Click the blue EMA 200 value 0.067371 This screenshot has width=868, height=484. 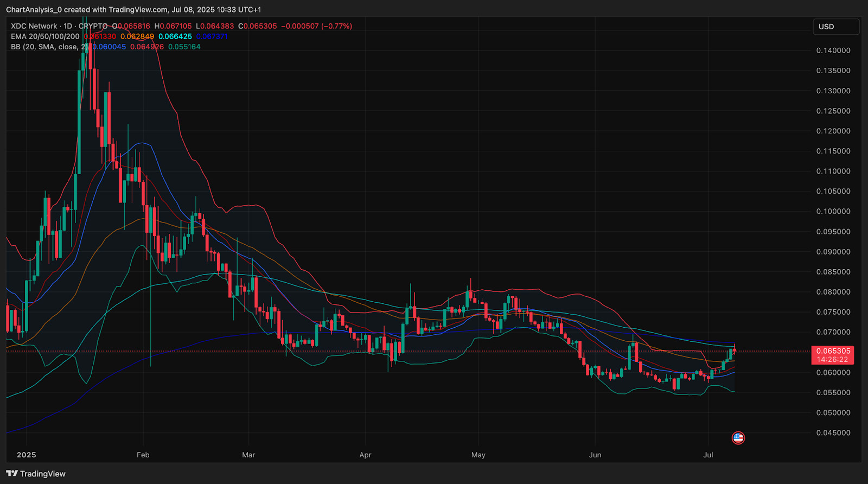coord(212,36)
